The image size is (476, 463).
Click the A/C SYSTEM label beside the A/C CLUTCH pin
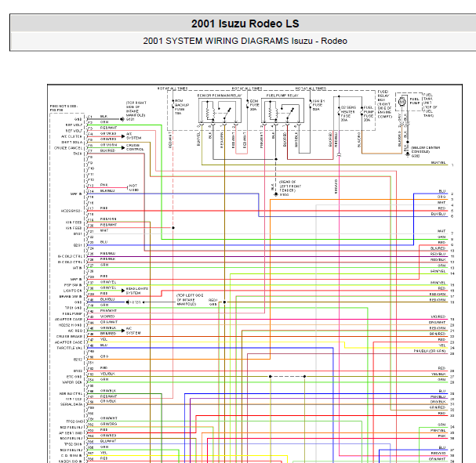pos(133,136)
